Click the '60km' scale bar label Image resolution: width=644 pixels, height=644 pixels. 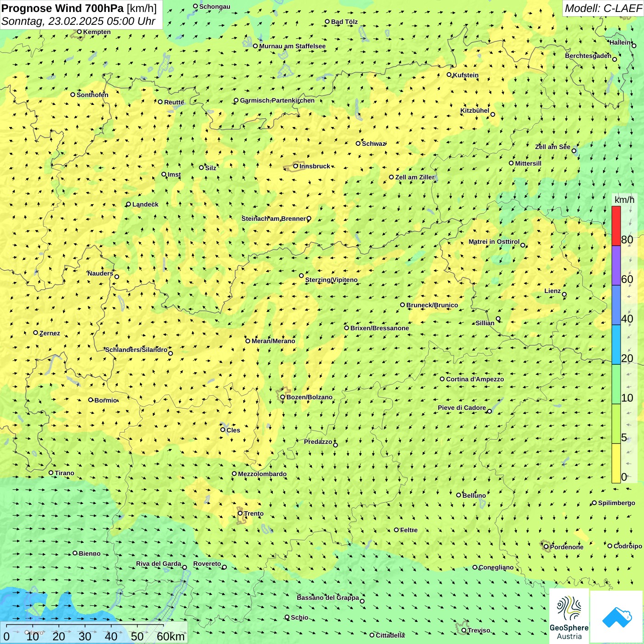(x=171, y=636)
